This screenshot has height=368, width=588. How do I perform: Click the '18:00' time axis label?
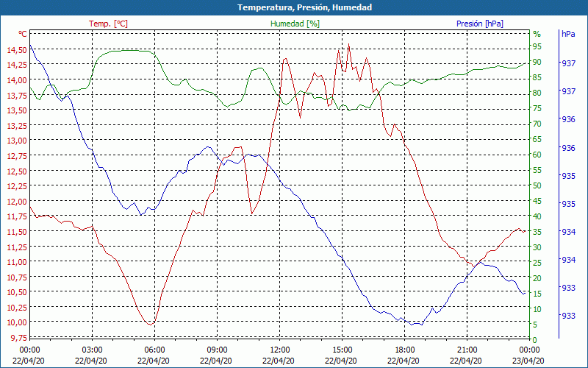pyautogui.click(x=405, y=350)
